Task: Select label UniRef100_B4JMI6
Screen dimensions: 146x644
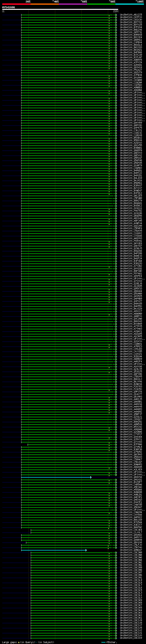Action: pos(131,180)
